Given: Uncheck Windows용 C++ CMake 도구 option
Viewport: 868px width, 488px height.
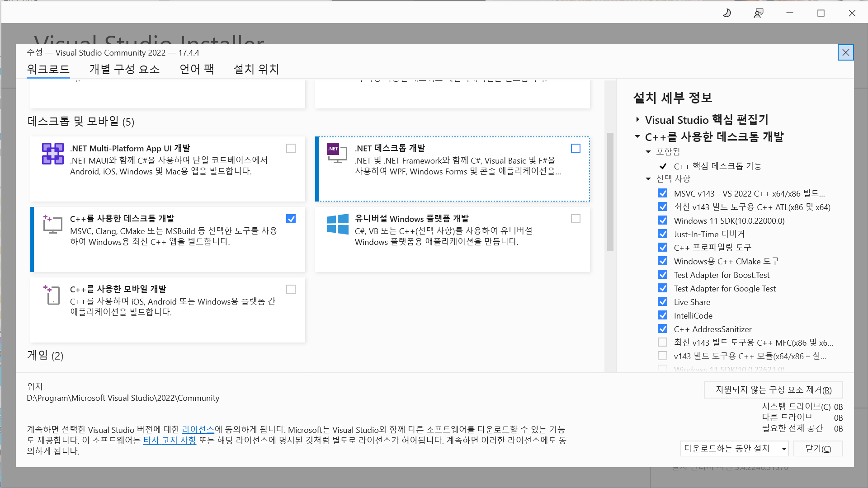Looking at the screenshot, I should (662, 261).
